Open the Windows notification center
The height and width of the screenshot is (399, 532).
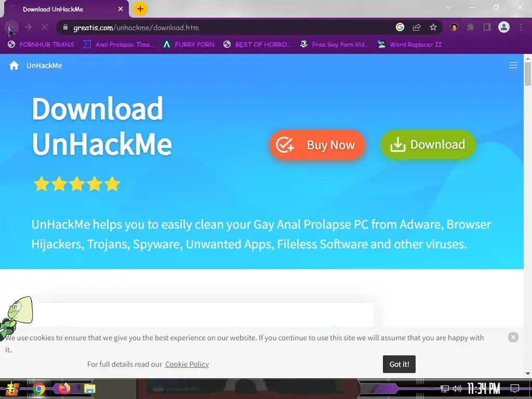point(515,389)
